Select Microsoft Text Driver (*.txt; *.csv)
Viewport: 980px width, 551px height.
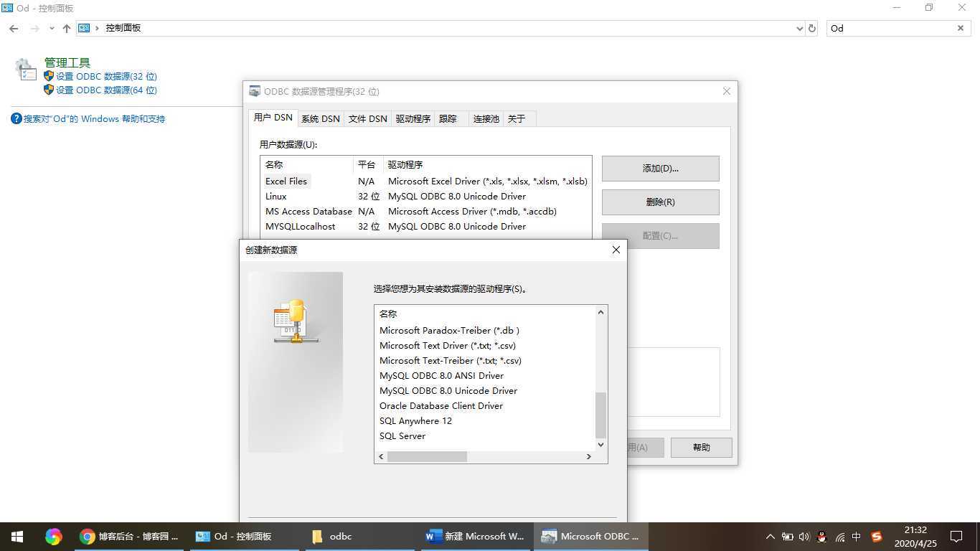(x=448, y=345)
